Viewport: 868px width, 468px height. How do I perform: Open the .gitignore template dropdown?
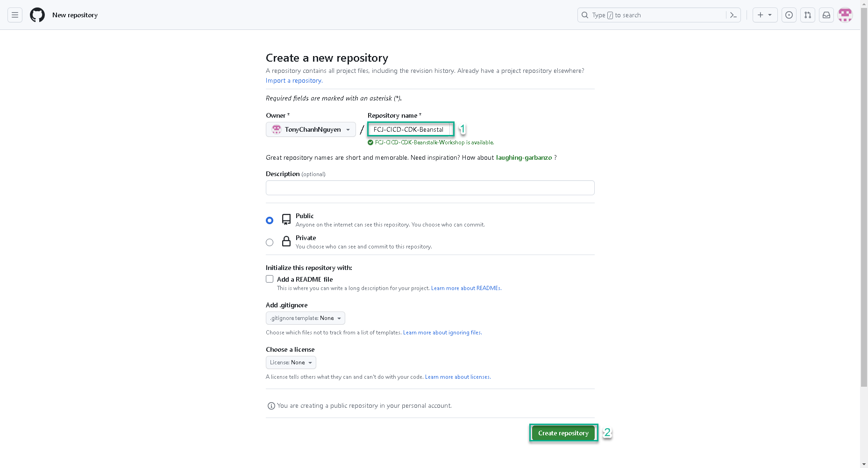(x=305, y=318)
